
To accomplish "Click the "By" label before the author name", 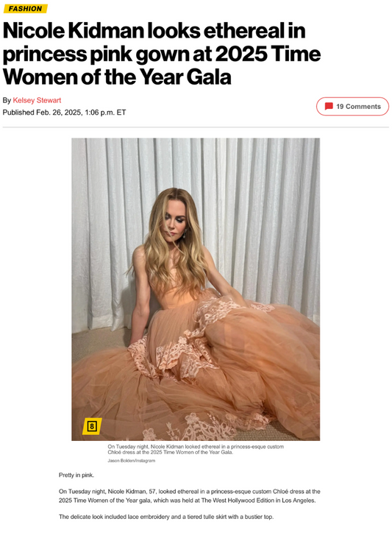I will click(x=7, y=100).
